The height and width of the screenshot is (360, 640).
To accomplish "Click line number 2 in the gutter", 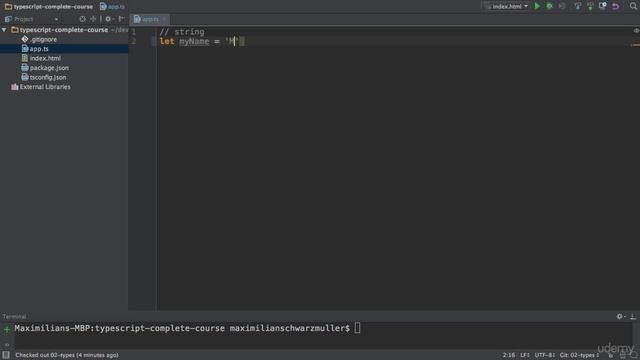I will pyautogui.click(x=134, y=41).
